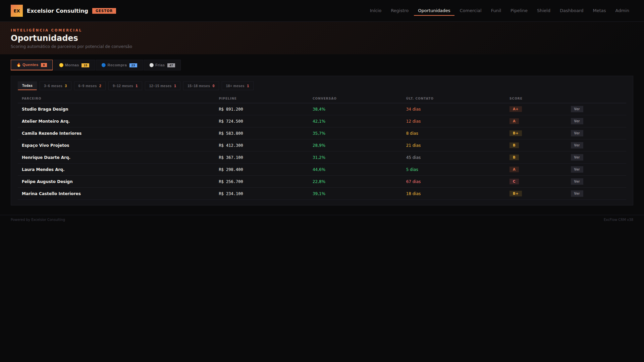
Task: View details of Felipe Augusto Design
Action: click(x=577, y=182)
